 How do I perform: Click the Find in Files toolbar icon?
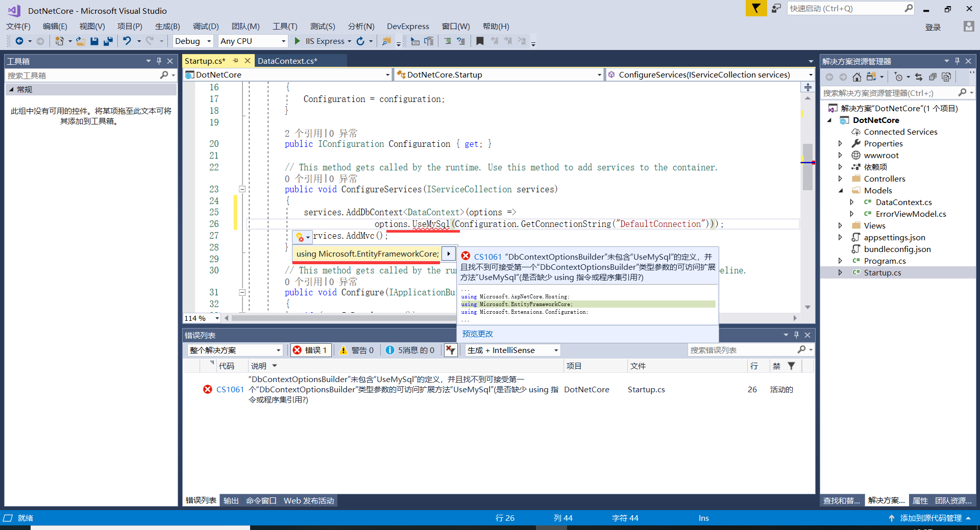tap(386, 41)
